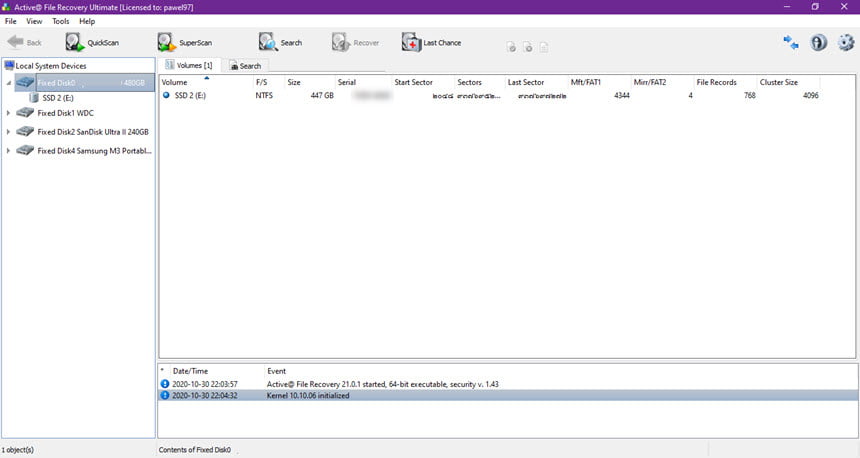Click the Fixed Disk2 SanDisk drive icon

tap(25, 132)
